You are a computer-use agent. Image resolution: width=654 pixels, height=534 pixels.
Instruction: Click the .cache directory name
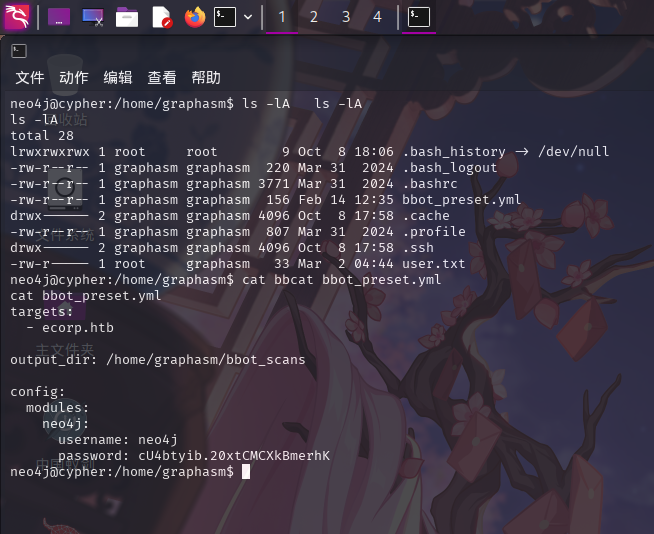(x=426, y=216)
